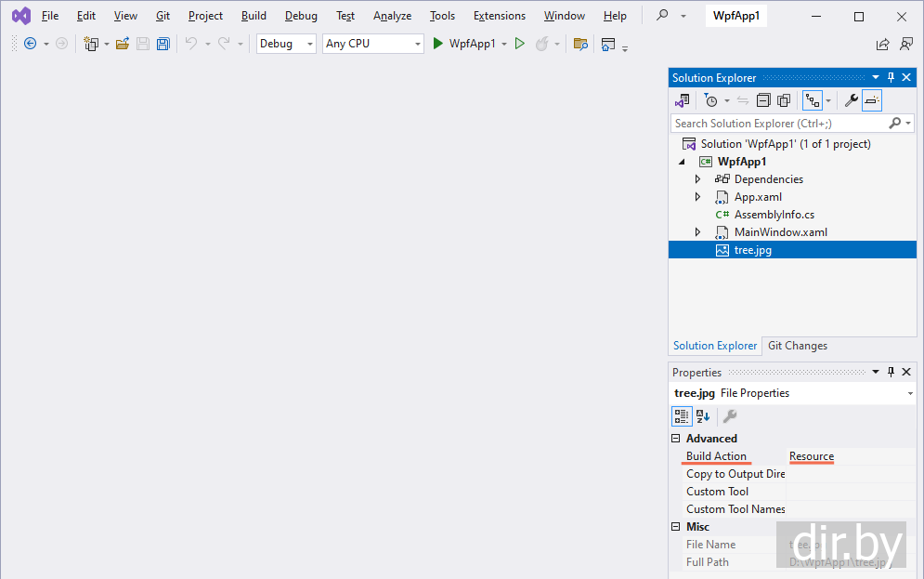Open Solution Explorer Properties wrench icon
Screen dimensions: 924x579
(x=851, y=100)
